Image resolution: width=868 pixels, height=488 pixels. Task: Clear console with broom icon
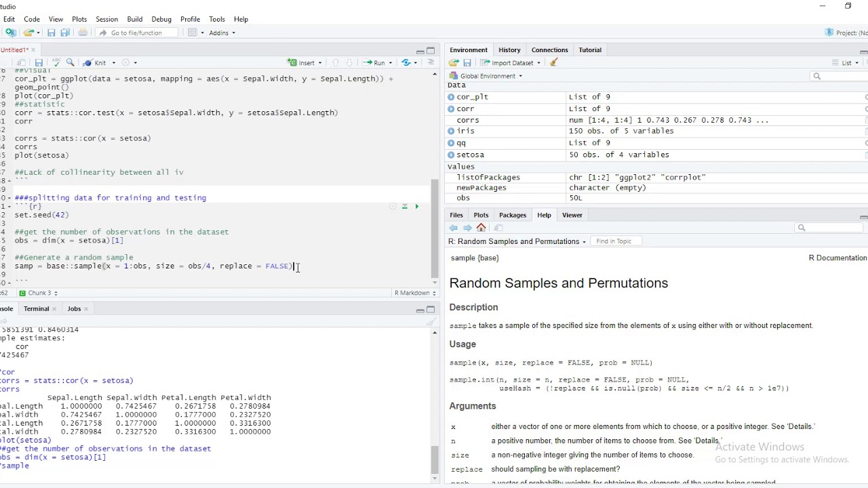[431, 322]
